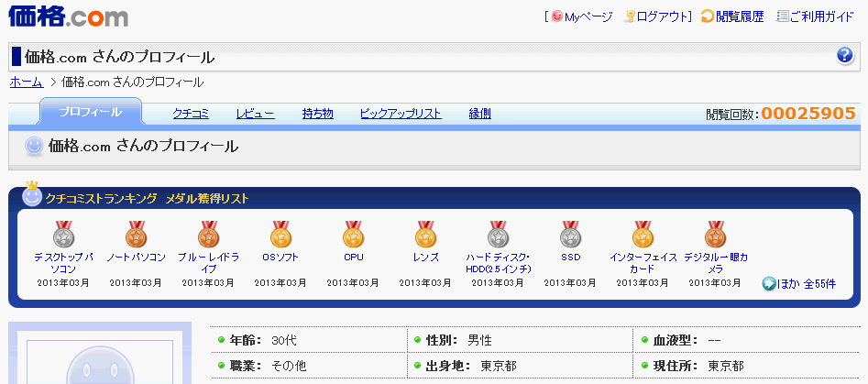
Task: Click the 閲覧履歴 orange arrow icon
Action: (707, 16)
